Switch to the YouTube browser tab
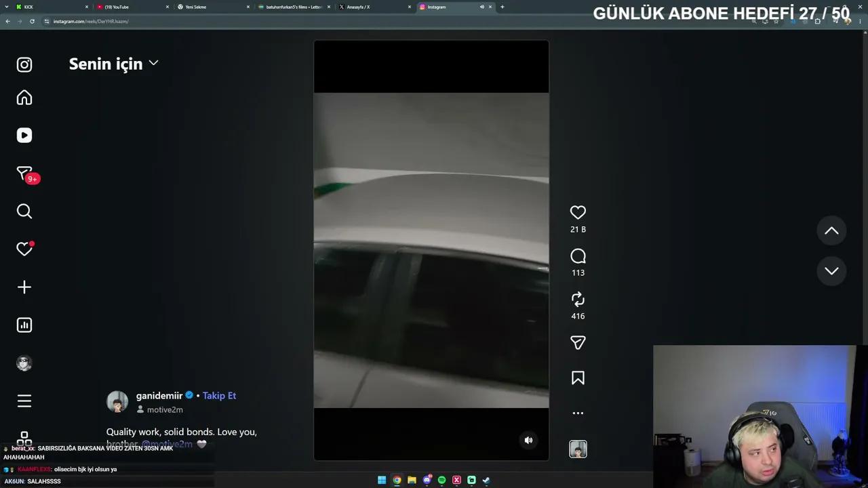 click(x=133, y=7)
